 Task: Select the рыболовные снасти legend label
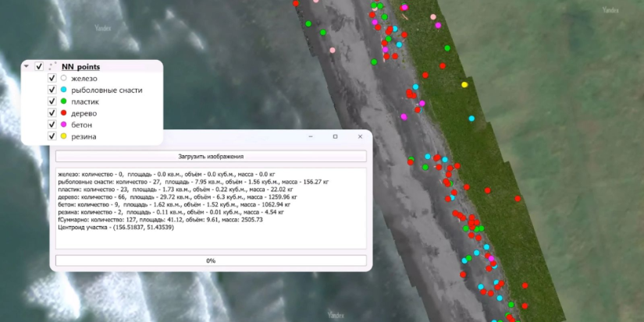pos(107,90)
